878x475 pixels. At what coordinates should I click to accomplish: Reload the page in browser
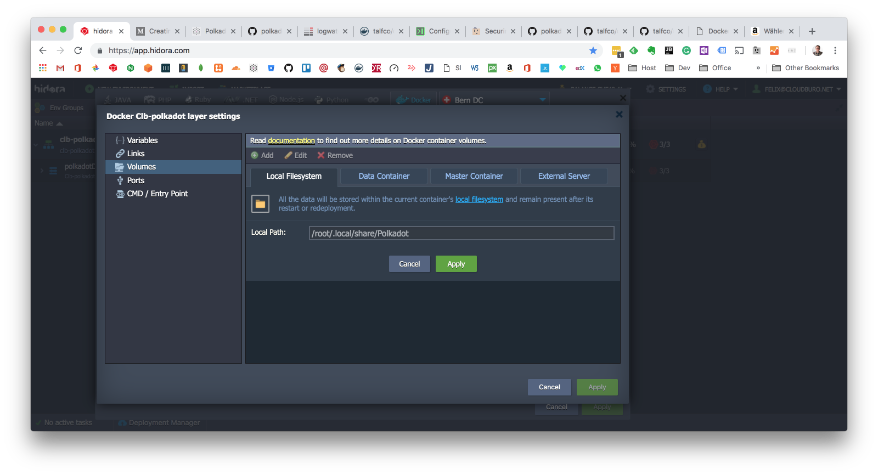[78, 50]
